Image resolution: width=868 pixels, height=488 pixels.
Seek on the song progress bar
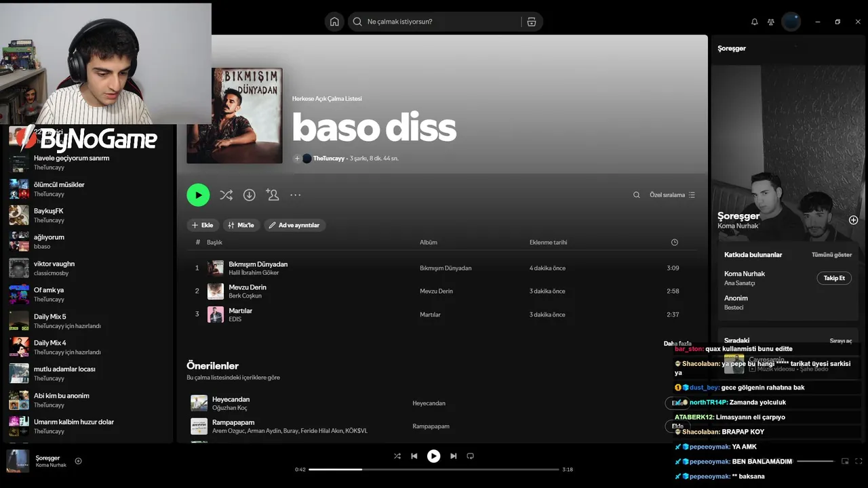[x=434, y=469]
